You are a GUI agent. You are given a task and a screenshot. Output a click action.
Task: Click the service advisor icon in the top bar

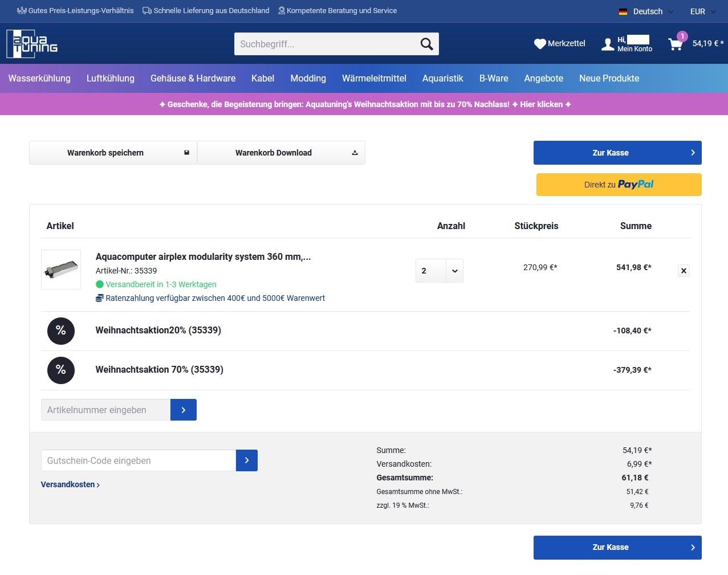click(282, 11)
